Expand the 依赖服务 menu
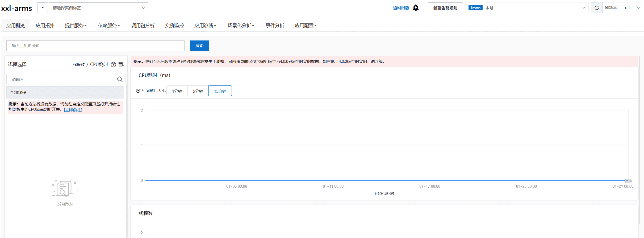The image size is (644, 238). point(109,26)
